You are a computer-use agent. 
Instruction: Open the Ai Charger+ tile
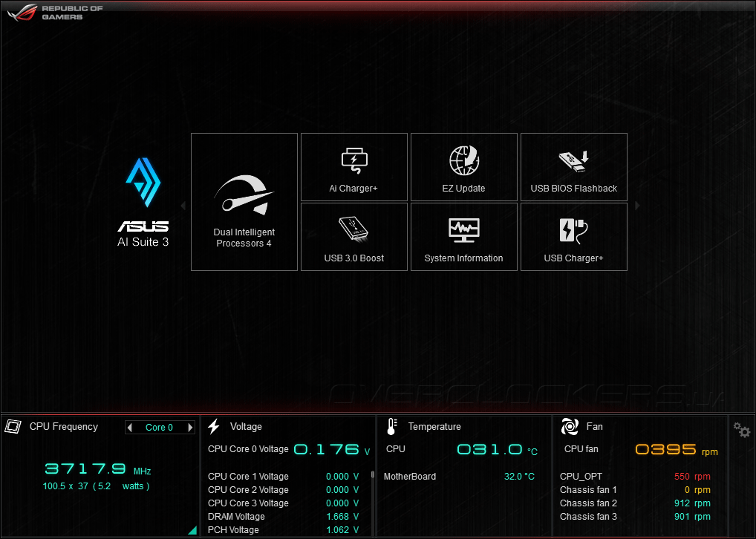[354, 167]
